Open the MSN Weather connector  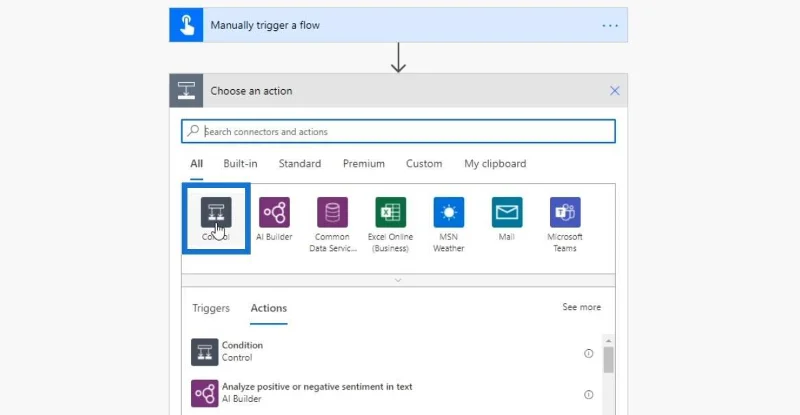(x=448, y=212)
